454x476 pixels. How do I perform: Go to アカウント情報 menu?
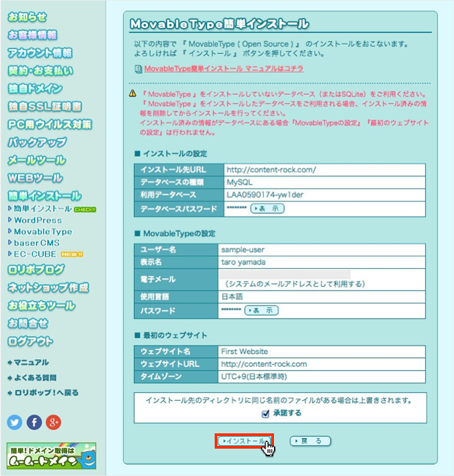click(x=40, y=53)
